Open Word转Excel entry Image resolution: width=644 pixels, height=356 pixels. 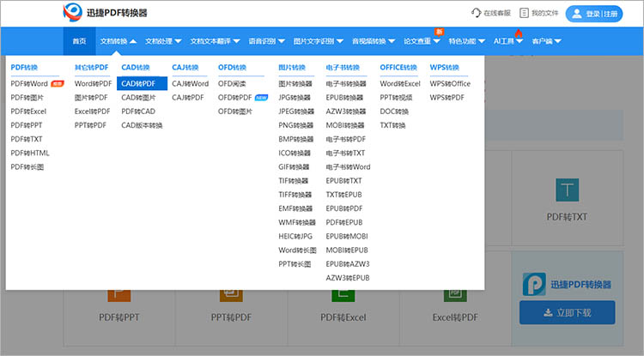(x=400, y=84)
